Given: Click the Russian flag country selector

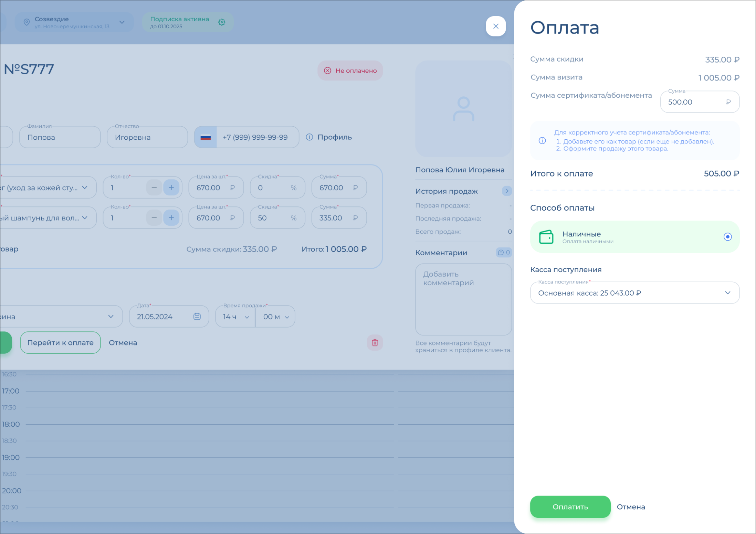Looking at the screenshot, I should pos(206,137).
